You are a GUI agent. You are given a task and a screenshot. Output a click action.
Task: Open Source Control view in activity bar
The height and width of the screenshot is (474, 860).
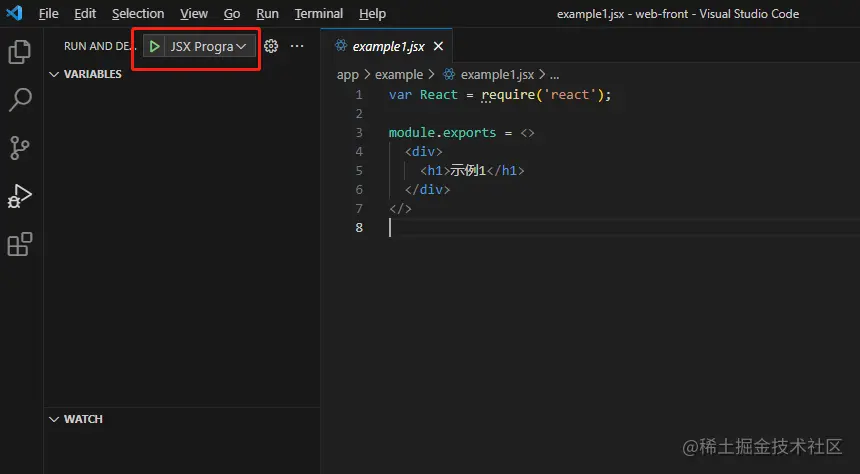20,148
